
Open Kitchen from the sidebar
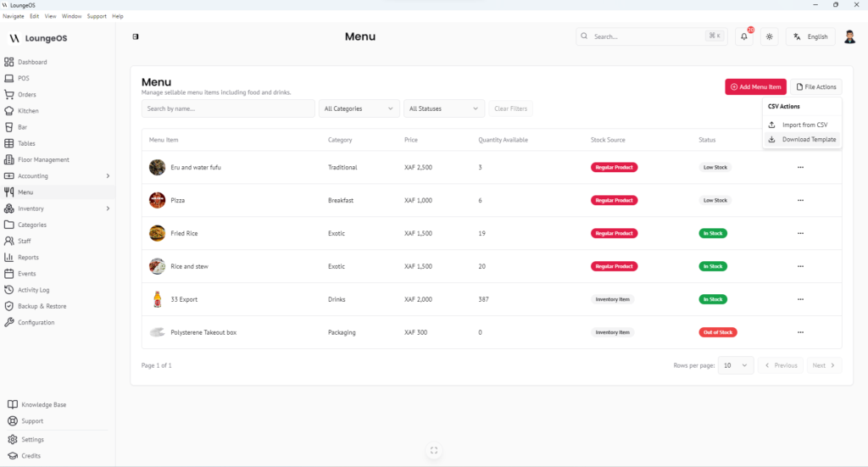pos(28,111)
